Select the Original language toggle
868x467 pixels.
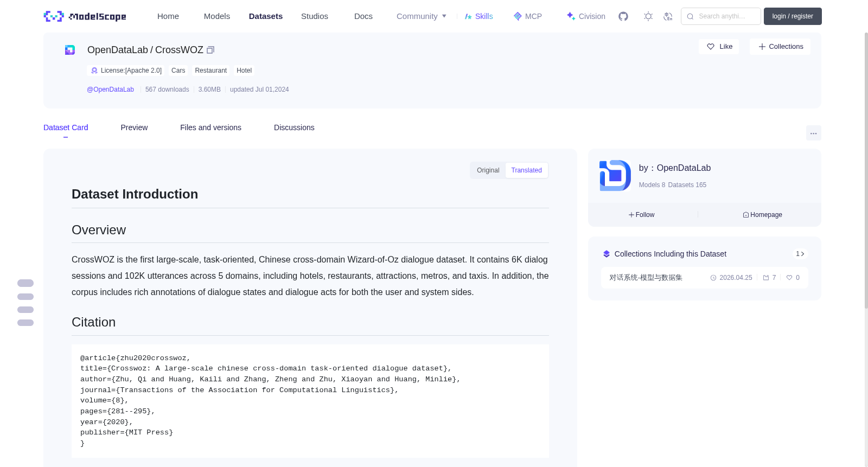488,170
